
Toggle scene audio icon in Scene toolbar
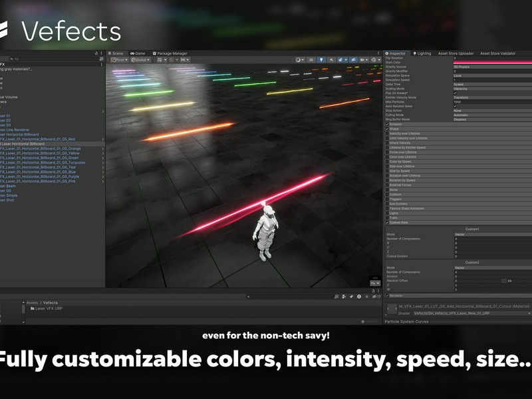click(x=331, y=60)
